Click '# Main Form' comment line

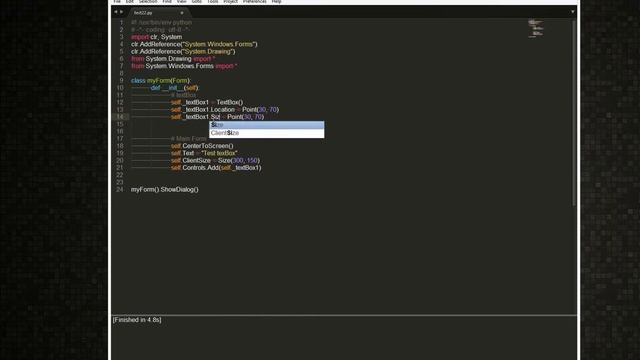pyautogui.click(x=189, y=139)
